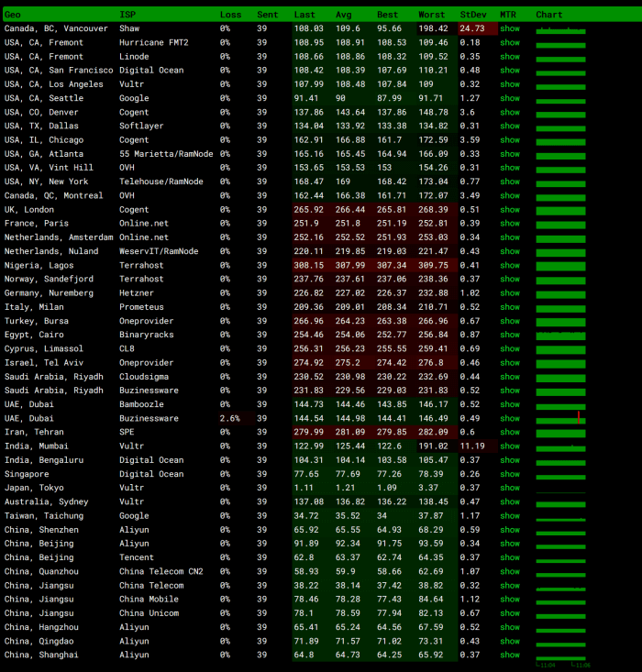Click the 38.14 avg for China Telecom Jiangsu
Image resolution: width=642 pixels, height=672 pixels.
(348, 586)
